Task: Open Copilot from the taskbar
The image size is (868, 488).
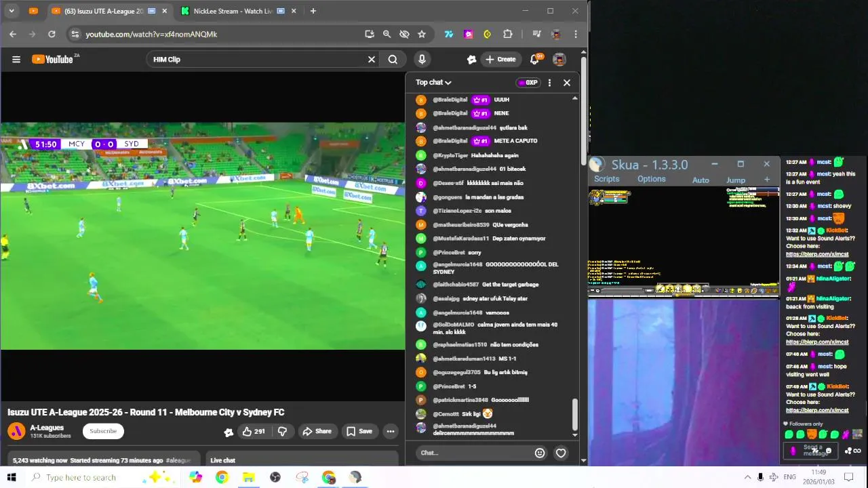Action: (x=195, y=477)
